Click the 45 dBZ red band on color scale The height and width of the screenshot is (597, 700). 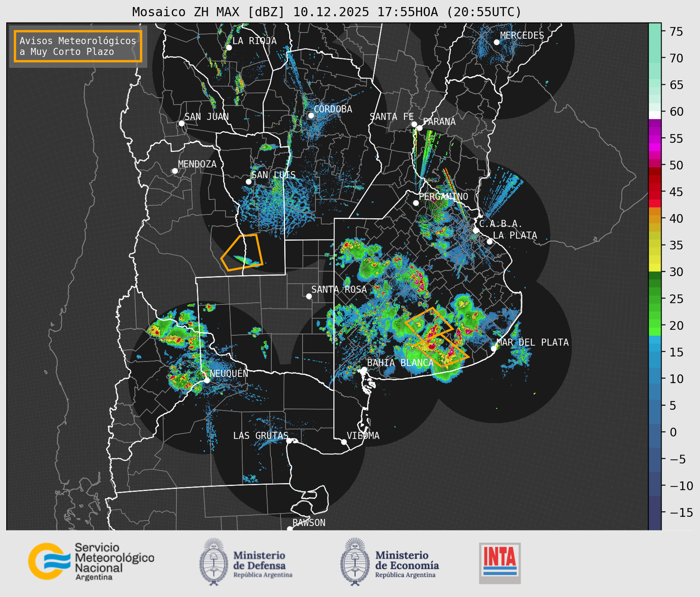[655, 191]
